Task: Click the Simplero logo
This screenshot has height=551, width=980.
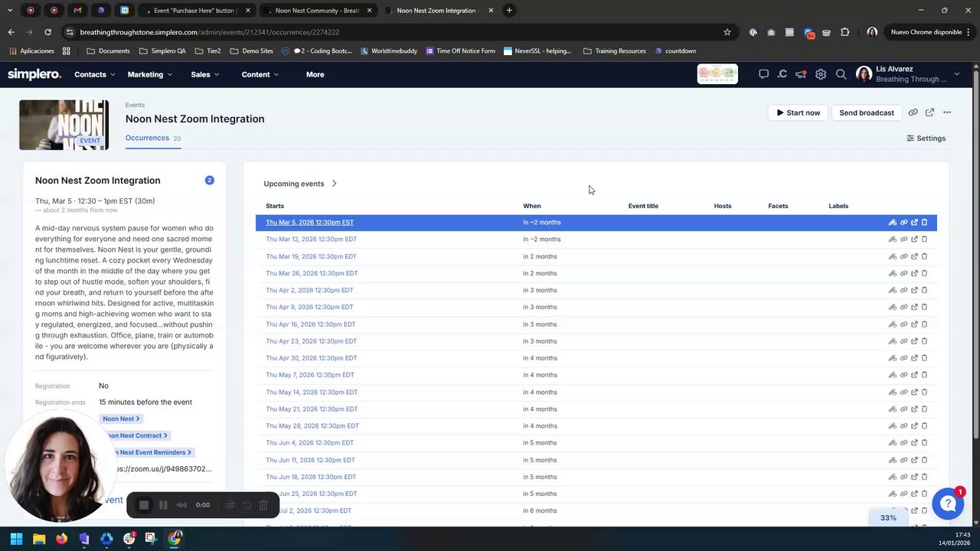Action: [34, 74]
